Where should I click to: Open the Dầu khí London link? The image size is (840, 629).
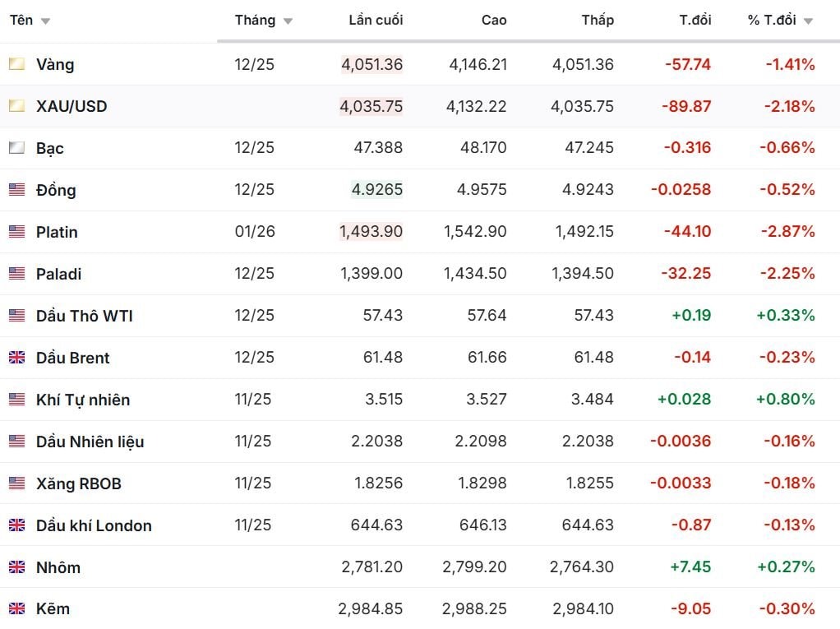[x=94, y=525]
